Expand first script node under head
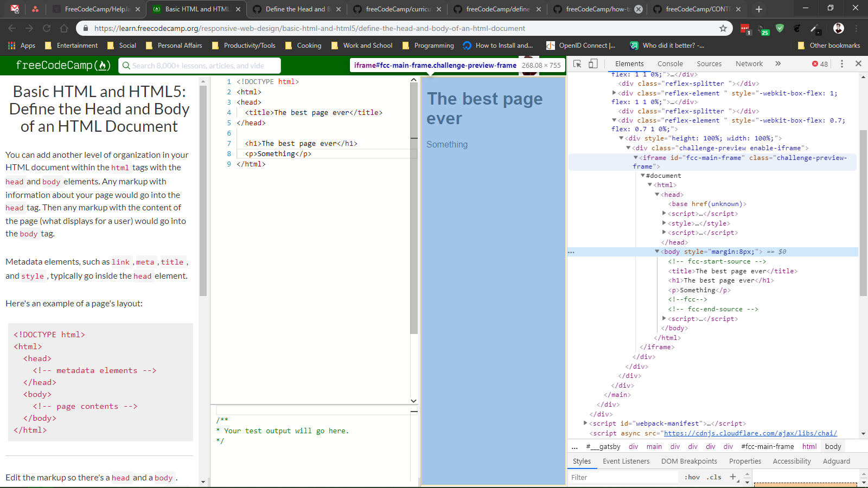The width and height of the screenshot is (868, 488). pos(664,214)
